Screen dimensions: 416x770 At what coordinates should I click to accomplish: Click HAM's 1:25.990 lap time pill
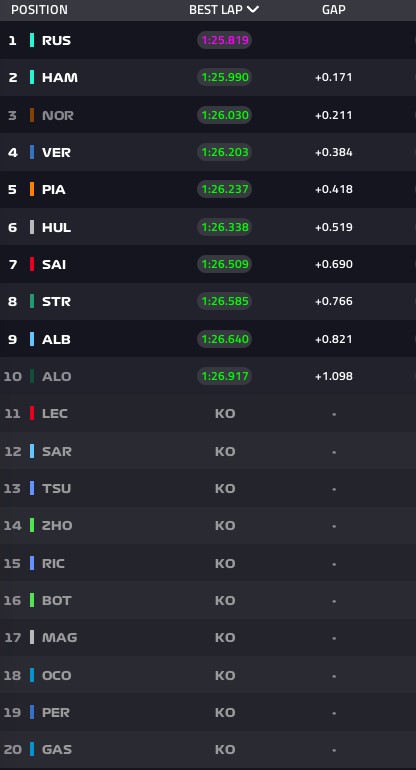click(224, 78)
